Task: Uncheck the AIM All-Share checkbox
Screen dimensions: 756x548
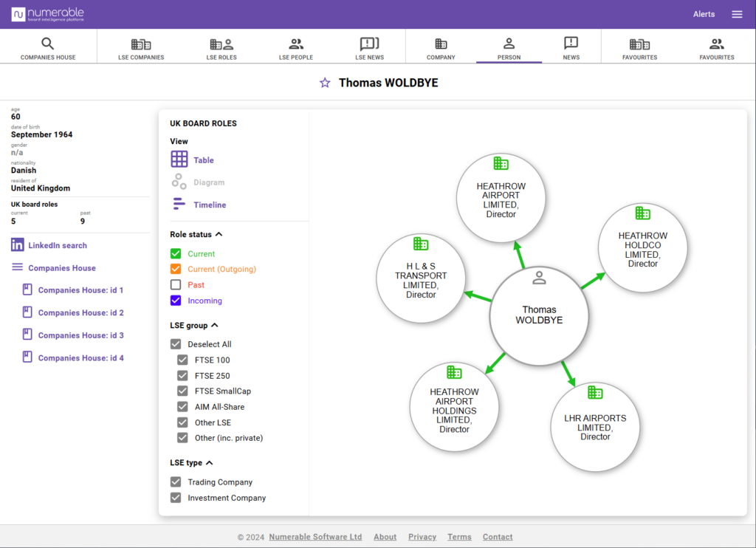Action: click(182, 407)
